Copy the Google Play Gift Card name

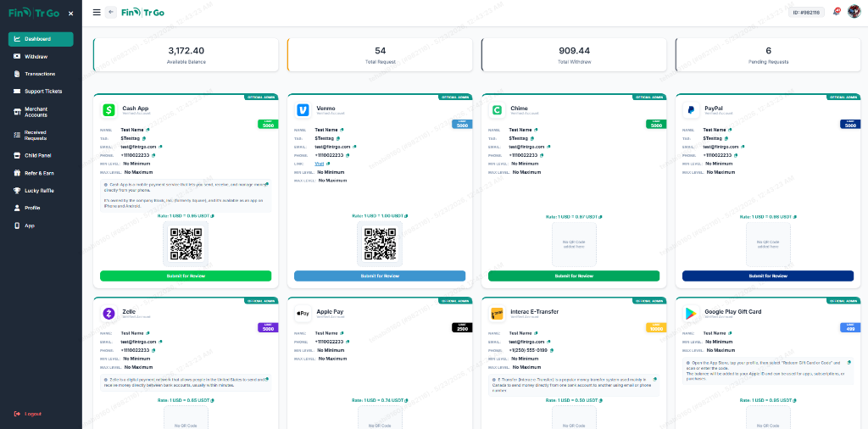[x=730, y=333]
